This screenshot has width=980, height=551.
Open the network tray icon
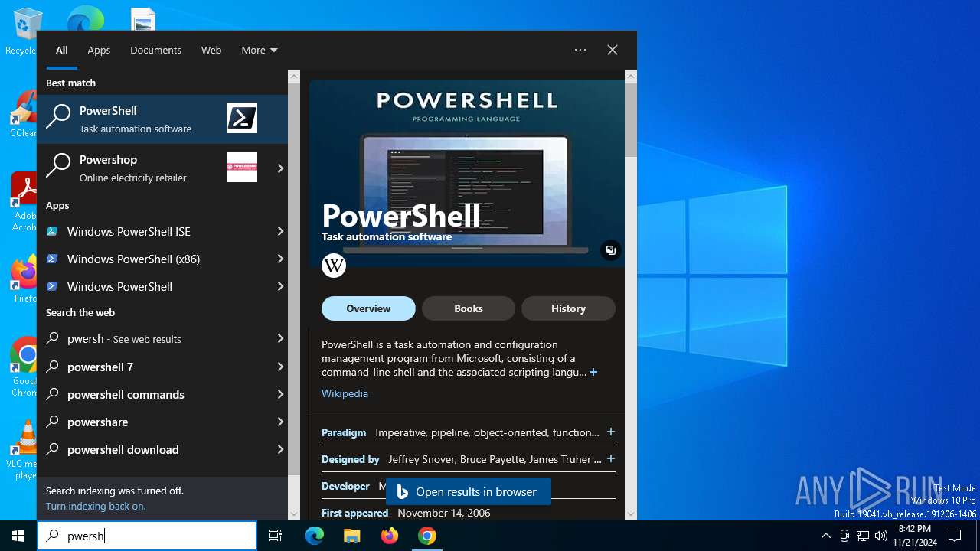(863, 536)
